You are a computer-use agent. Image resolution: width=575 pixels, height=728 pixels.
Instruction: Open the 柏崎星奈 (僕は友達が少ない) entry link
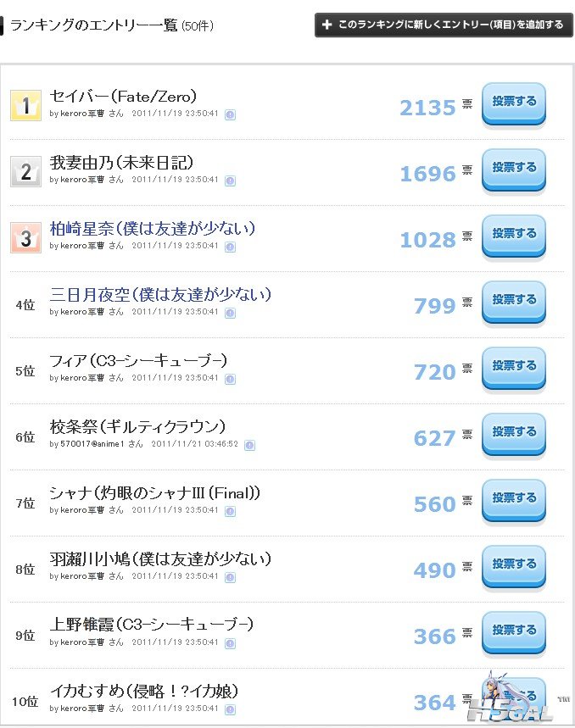click(x=153, y=228)
